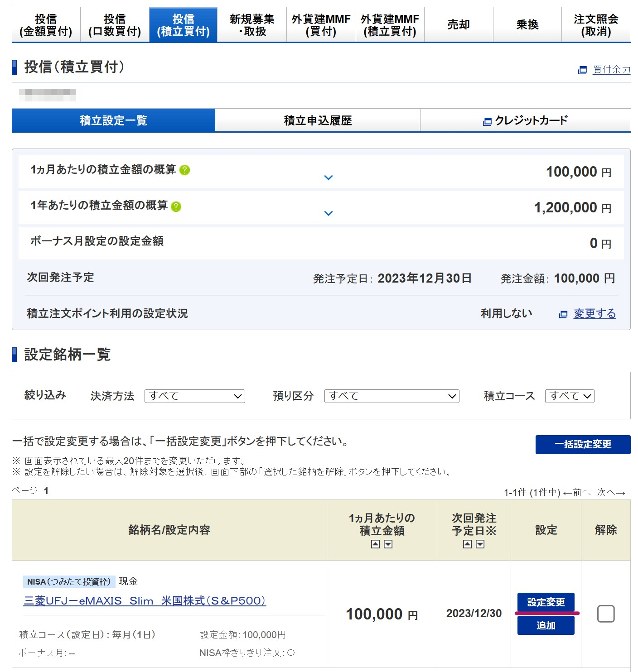Click the page number 1 indicator
Screen dimensions: 638x672
(x=46, y=491)
